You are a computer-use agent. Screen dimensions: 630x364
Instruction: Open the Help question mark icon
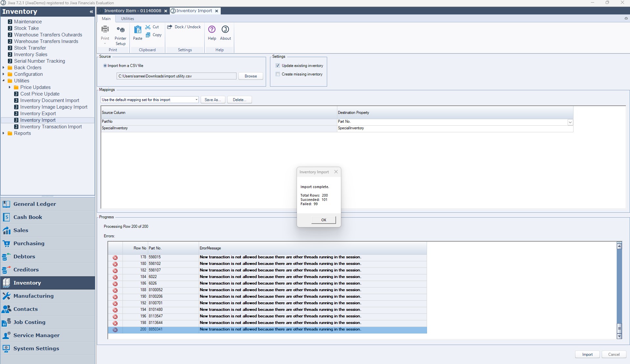click(x=212, y=30)
